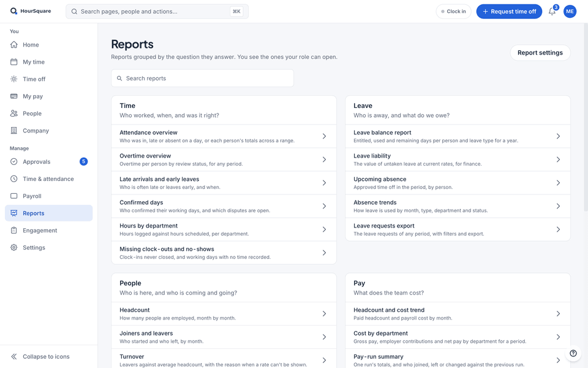Click the chevron on Upcoming absence row
This screenshot has width=588, height=368.
click(558, 183)
